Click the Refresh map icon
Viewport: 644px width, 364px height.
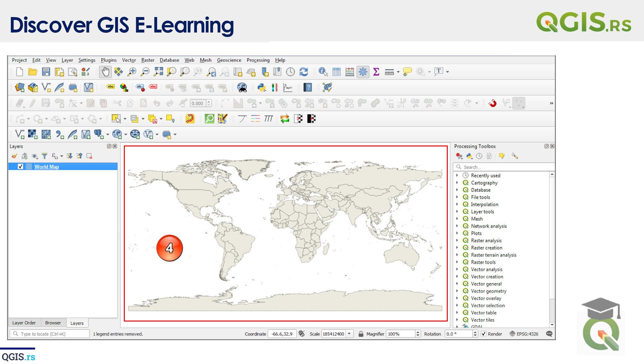[x=304, y=72]
